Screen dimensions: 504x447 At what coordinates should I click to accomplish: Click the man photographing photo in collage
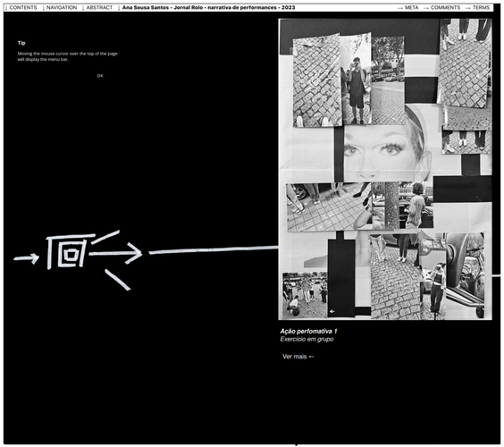click(x=356, y=80)
